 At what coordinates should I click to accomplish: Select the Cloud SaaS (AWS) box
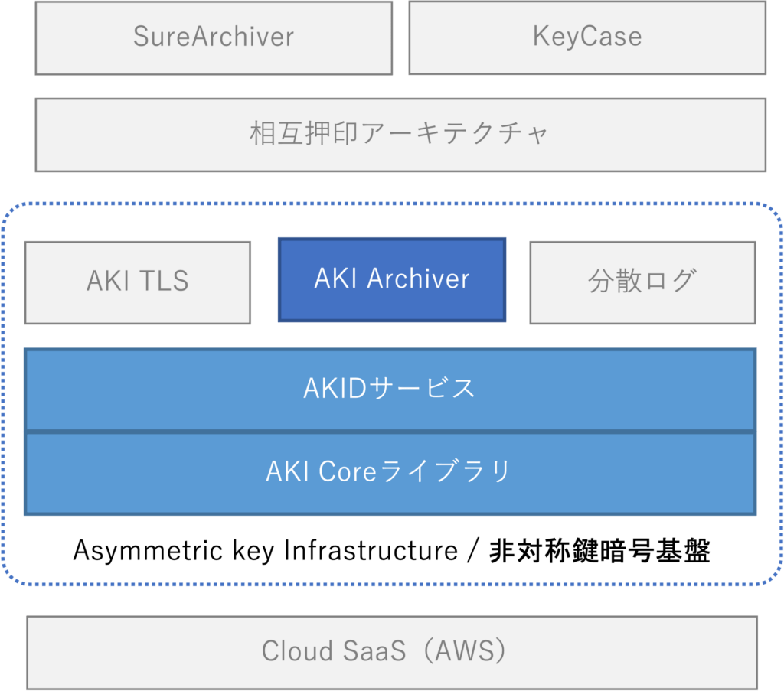(x=392, y=653)
